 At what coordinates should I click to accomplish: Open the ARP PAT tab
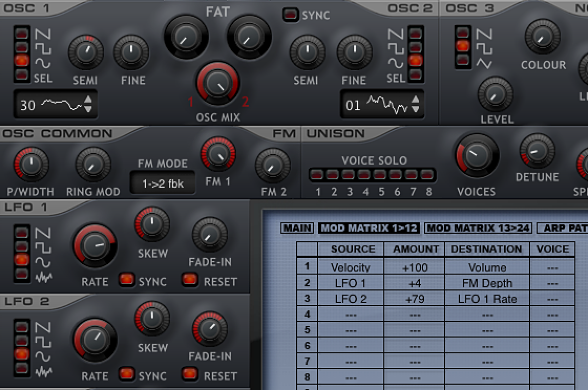point(562,228)
